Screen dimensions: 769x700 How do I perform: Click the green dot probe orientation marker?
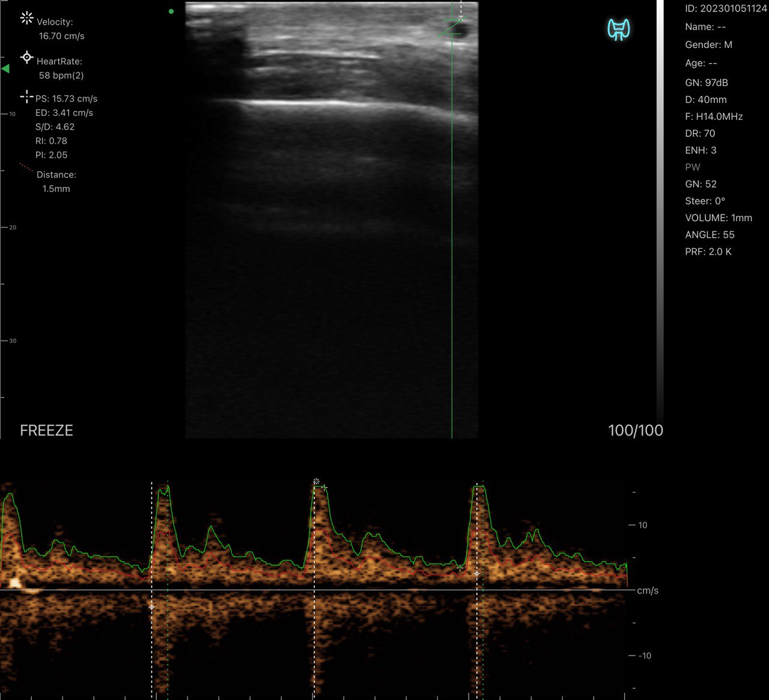click(171, 11)
